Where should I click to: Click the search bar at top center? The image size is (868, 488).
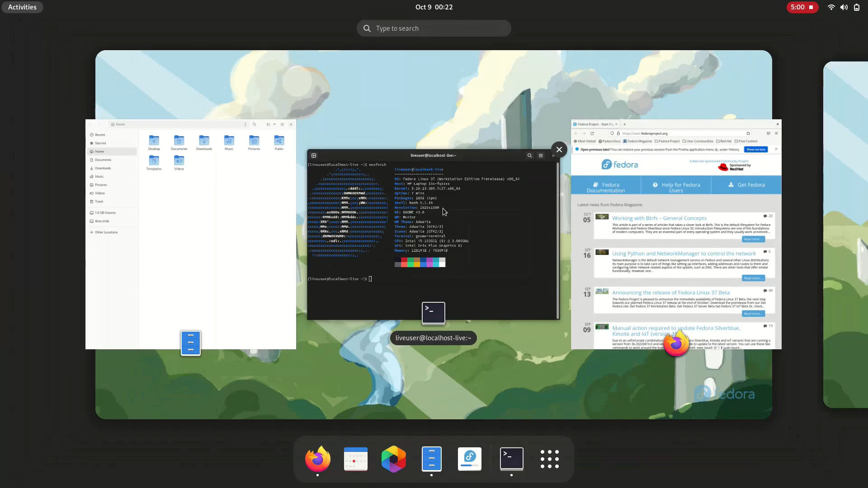tap(434, 28)
